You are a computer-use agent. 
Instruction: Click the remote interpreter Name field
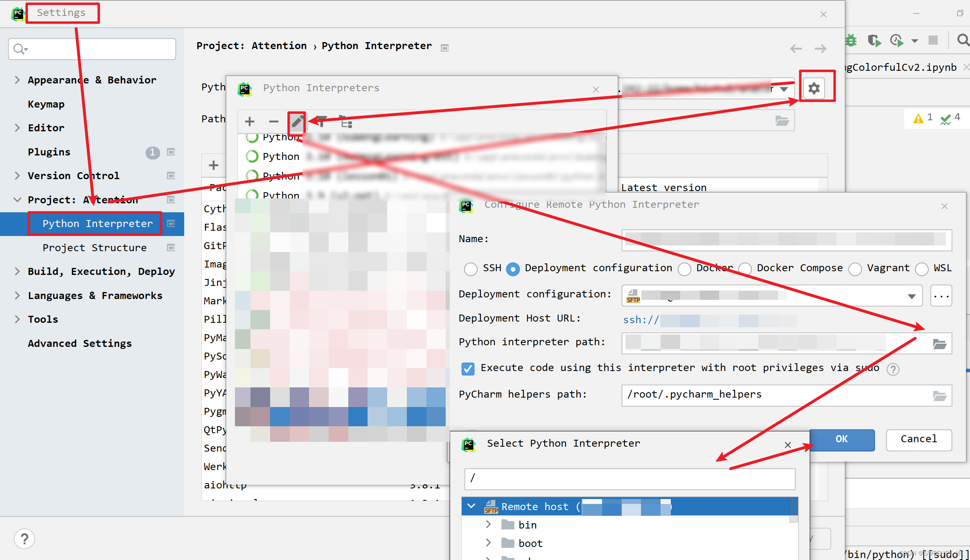click(787, 240)
